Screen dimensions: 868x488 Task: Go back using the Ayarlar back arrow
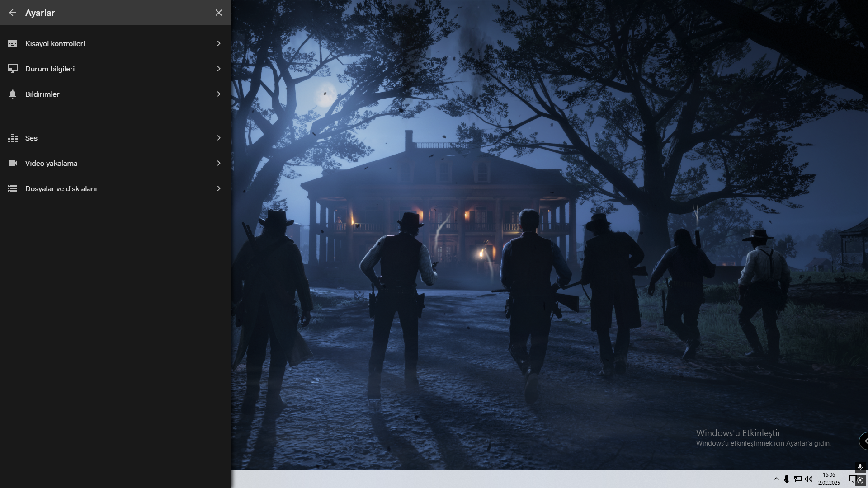click(13, 13)
